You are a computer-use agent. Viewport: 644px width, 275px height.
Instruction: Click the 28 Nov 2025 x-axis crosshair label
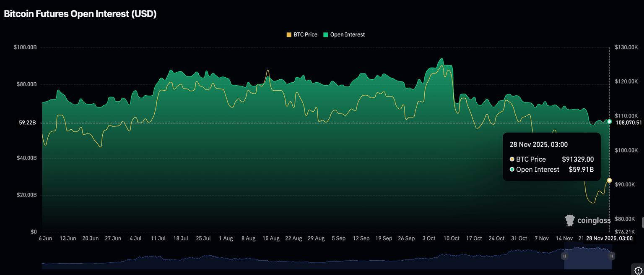pyautogui.click(x=609, y=238)
